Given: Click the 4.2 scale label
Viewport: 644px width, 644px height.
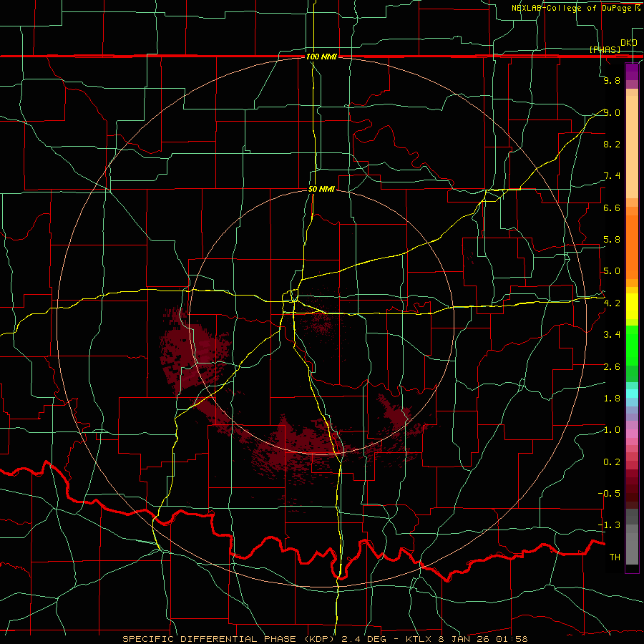Looking at the screenshot, I should pos(612,303).
